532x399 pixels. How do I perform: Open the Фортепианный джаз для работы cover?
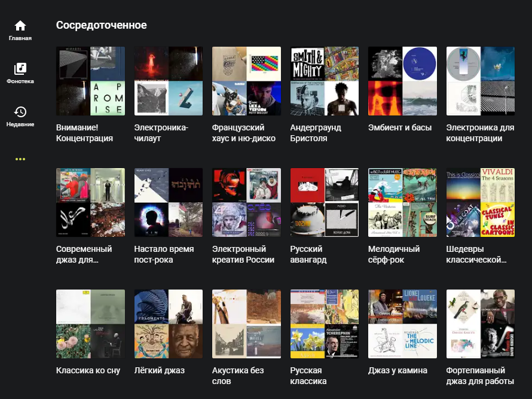[x=481, y=324]
